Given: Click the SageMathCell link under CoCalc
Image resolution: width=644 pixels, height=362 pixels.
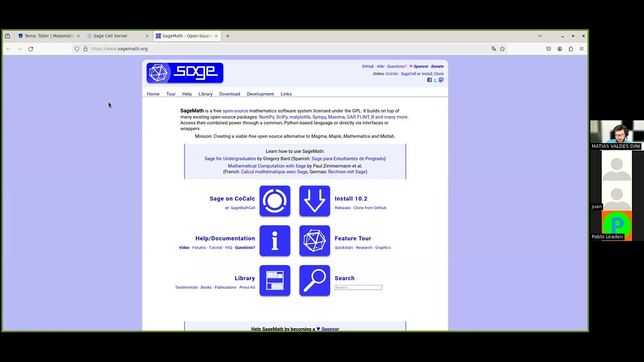Looking at the screenshot, I should (x=243, y=208).
